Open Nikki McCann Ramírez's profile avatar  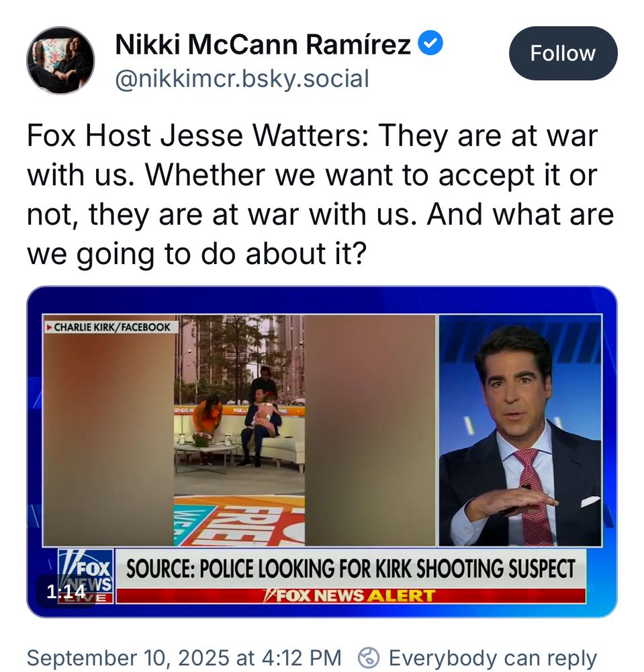(61, 60)
